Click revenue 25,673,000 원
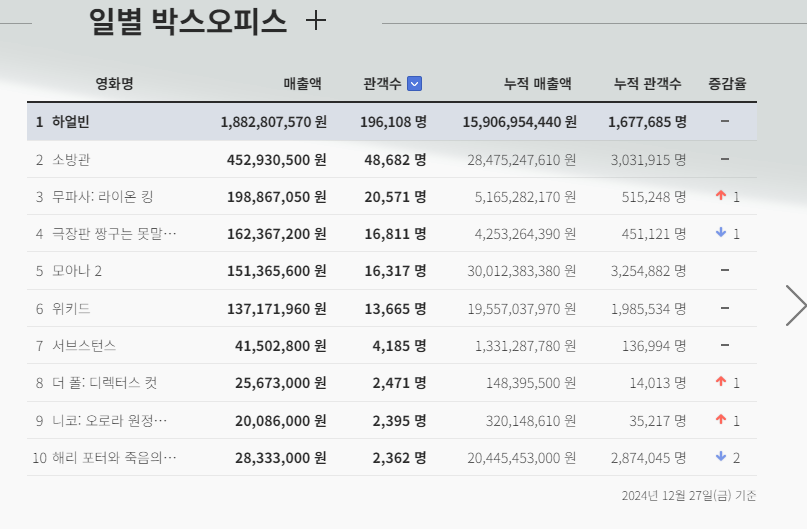The height and width of the screenshot is (529, 807). [280, 383]
